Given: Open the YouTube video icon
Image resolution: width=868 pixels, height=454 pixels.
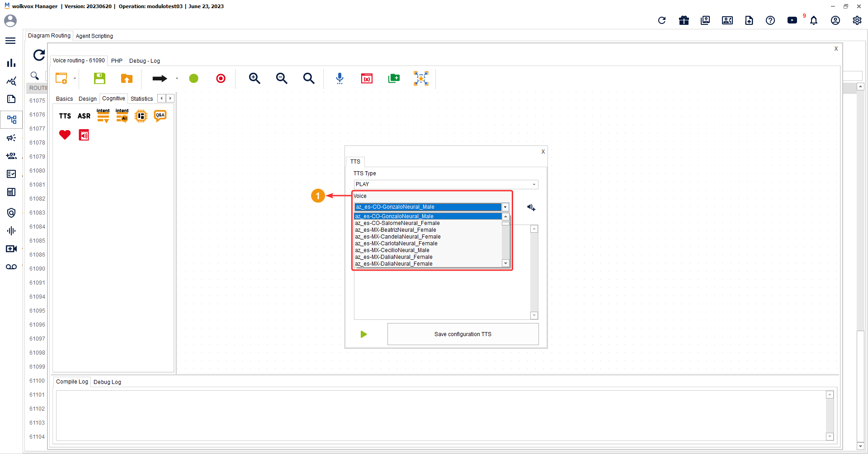Looking at the screenshot, I should pyautogui.click(x=792, y=20).
